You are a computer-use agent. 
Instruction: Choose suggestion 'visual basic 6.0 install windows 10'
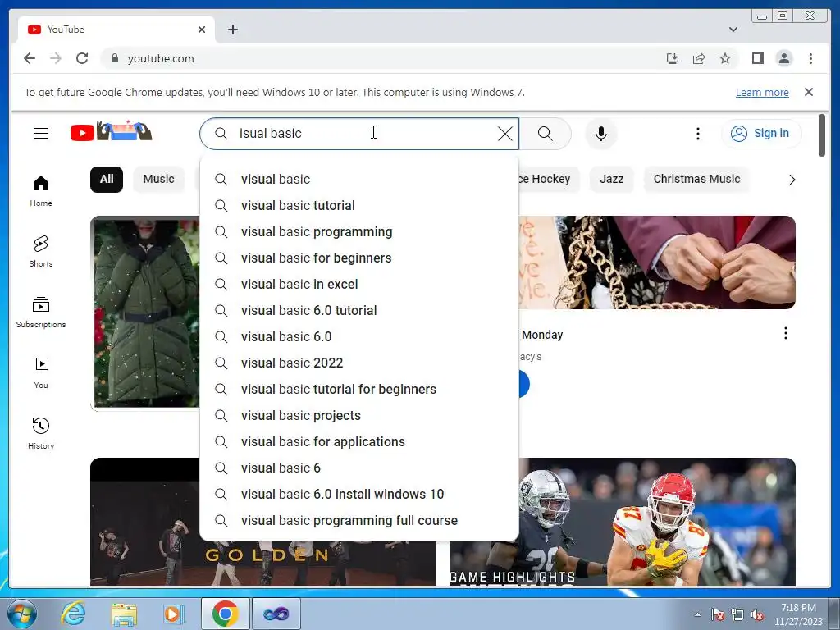click(359, 494)
